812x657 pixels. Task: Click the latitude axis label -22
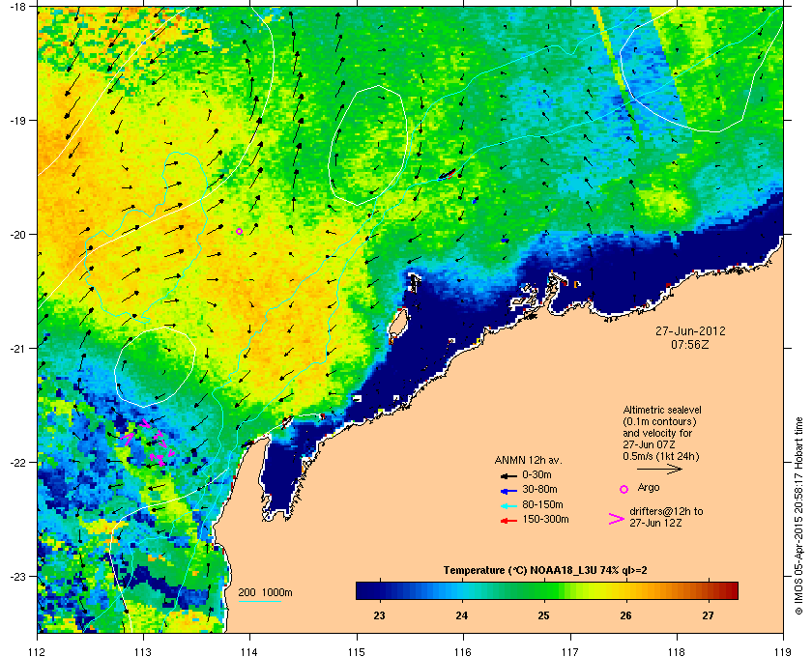[17, 462]
